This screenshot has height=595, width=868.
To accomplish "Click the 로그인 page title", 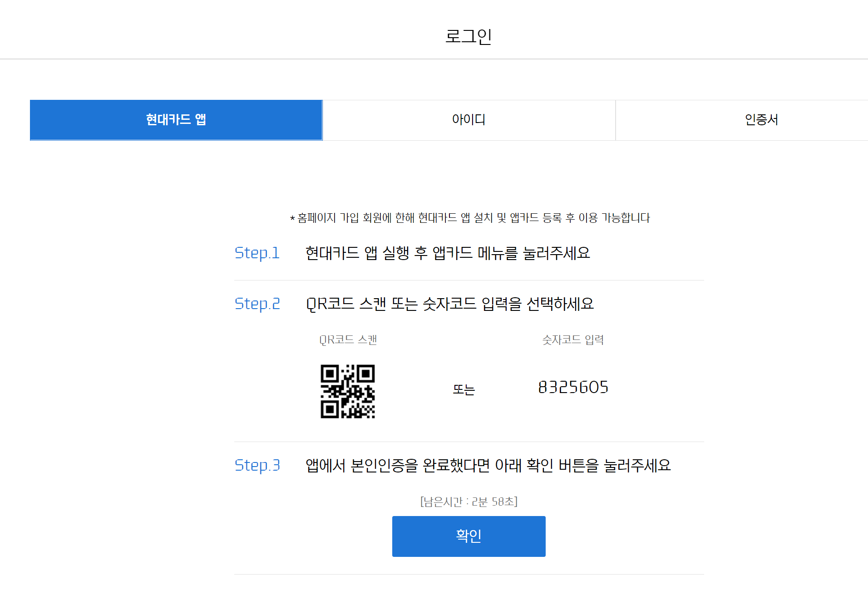I will click(x=469, y=36).
